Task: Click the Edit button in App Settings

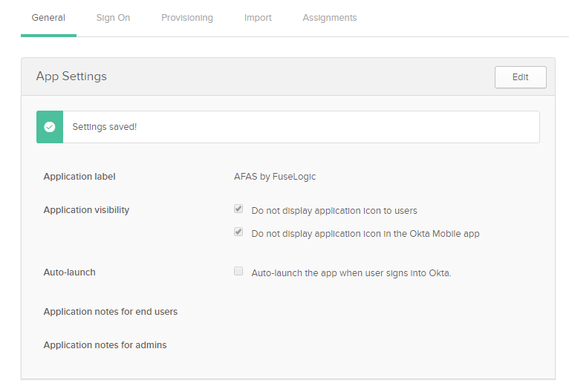Action: coord(521,77)
